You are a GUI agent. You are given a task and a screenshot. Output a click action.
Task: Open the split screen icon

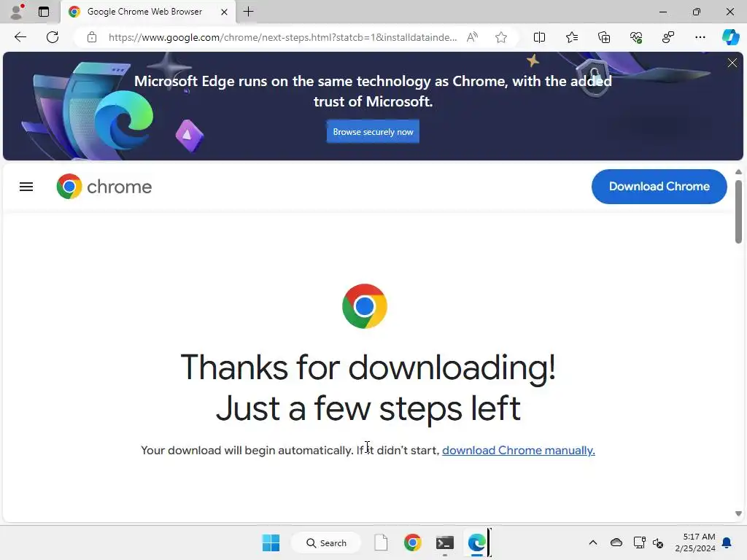(x=539, y=37)
